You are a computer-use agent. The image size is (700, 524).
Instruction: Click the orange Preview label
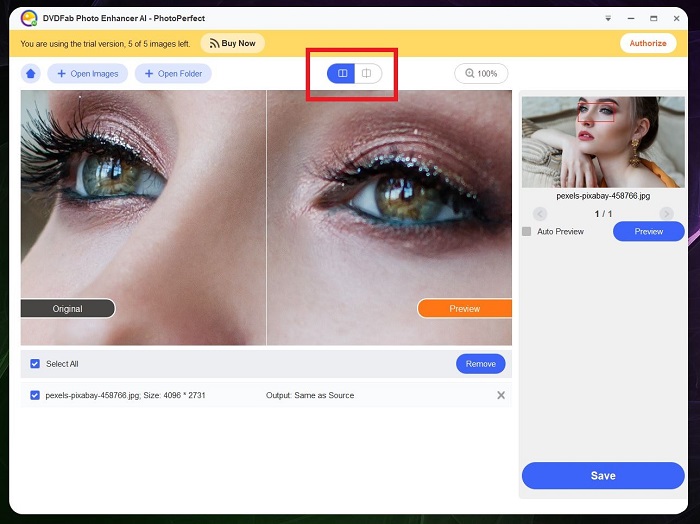click(x=465, y=308)
